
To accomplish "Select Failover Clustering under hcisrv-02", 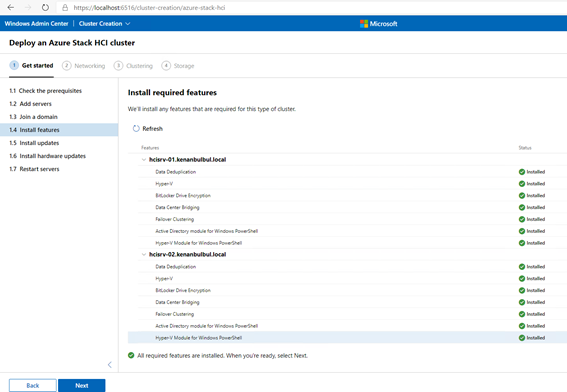I will tap(347, 314).
